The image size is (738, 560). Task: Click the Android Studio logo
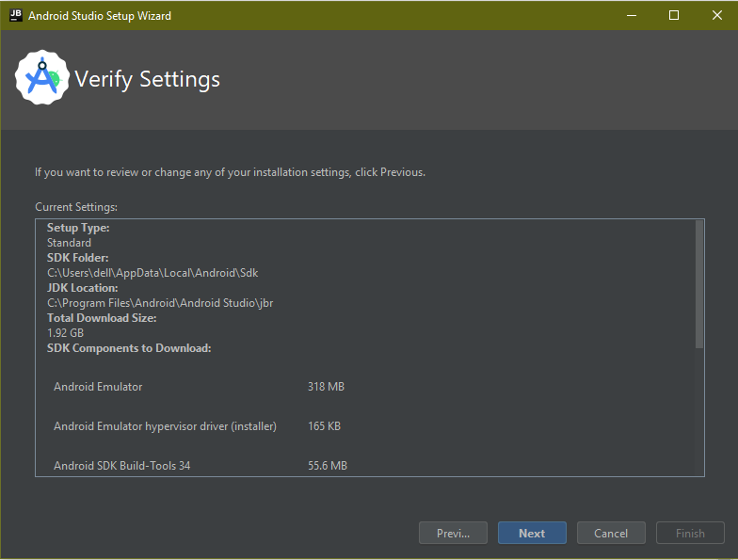tap(42, 79)
